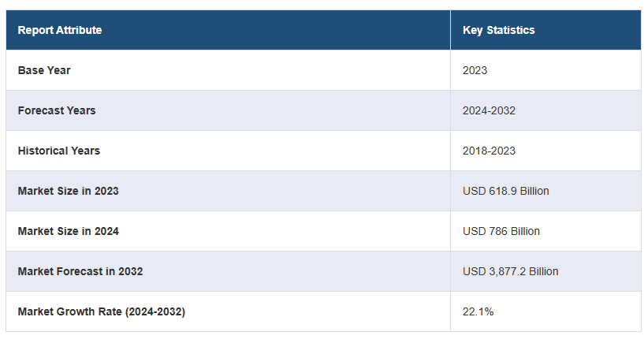Viewport: 644px width, 343px height.
Task: Click the Base Year value 2023
Action: (x=475, y=70)
